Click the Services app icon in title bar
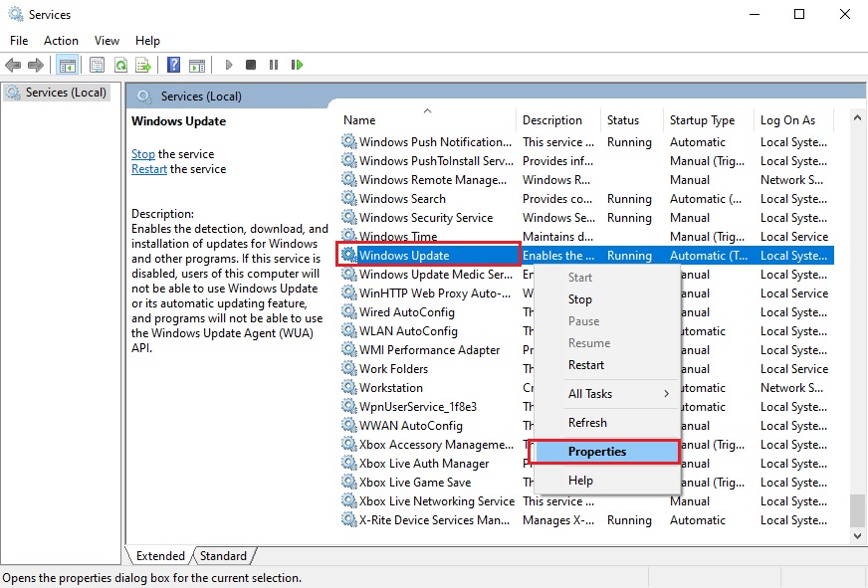The width and height of the screenshot is (868, 588). (x=16, y=14)
